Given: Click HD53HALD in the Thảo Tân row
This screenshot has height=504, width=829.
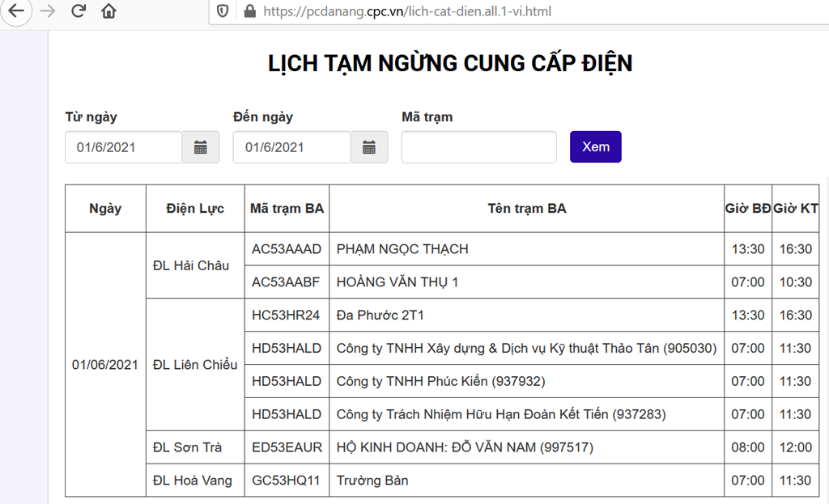Looking at the screenshot, I should (x=287, y=348).
